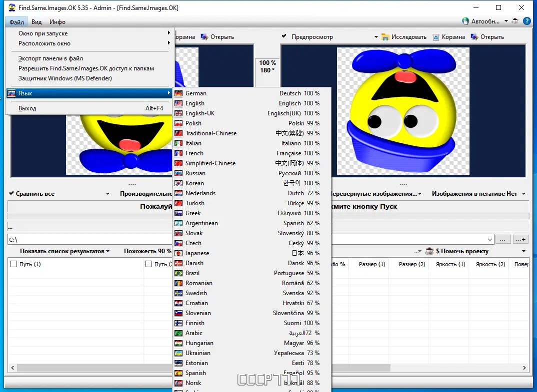Toggle the Предпросмотр checkmark

[x=284, y=36]
